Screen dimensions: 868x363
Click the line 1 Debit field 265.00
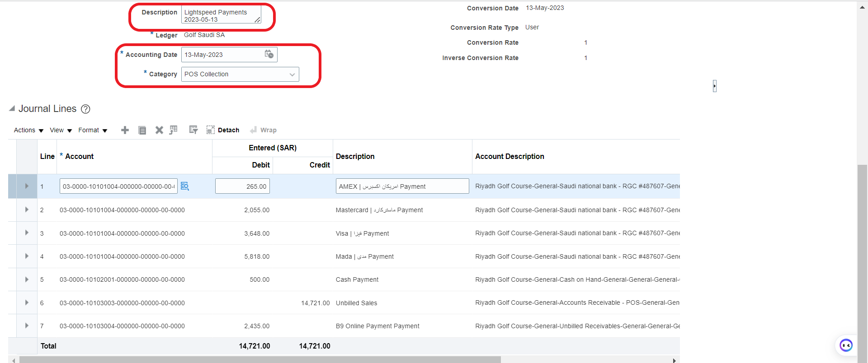(x=242, y=186)
